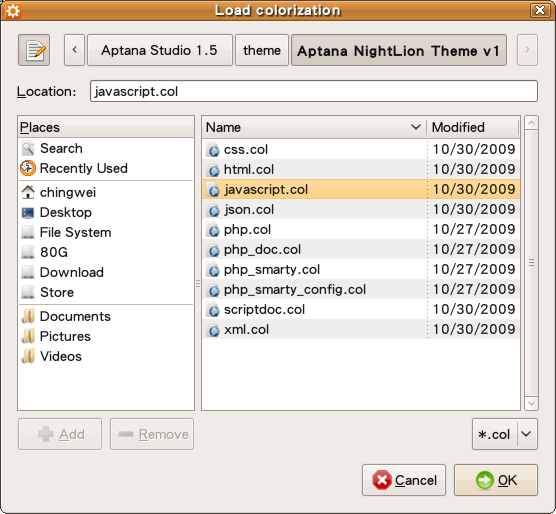Click the Location text field

(314, 91)
